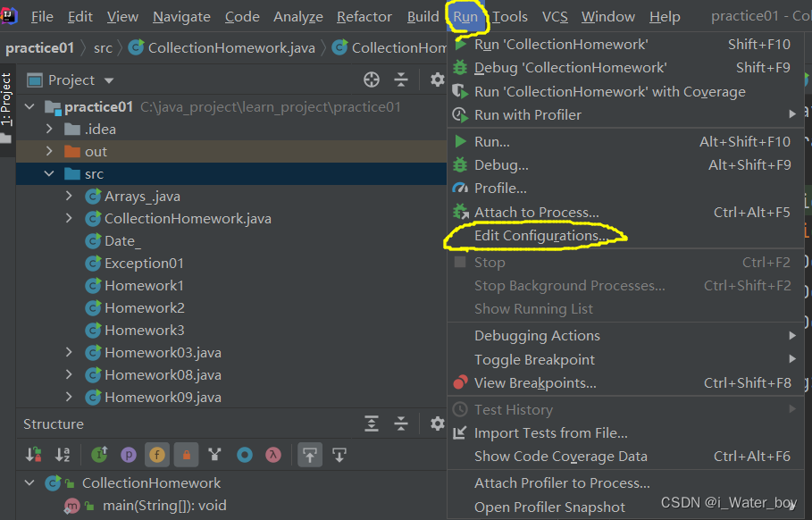The image size is (812, 520).
Task: Toggle show anonymous classes icon in Structure toolbar
Action: click(215, 455)
